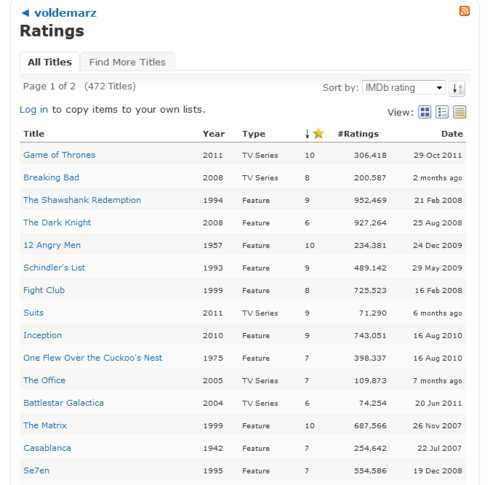
Task: Open Game of Thrones title
Action: (x=59, y=155)
